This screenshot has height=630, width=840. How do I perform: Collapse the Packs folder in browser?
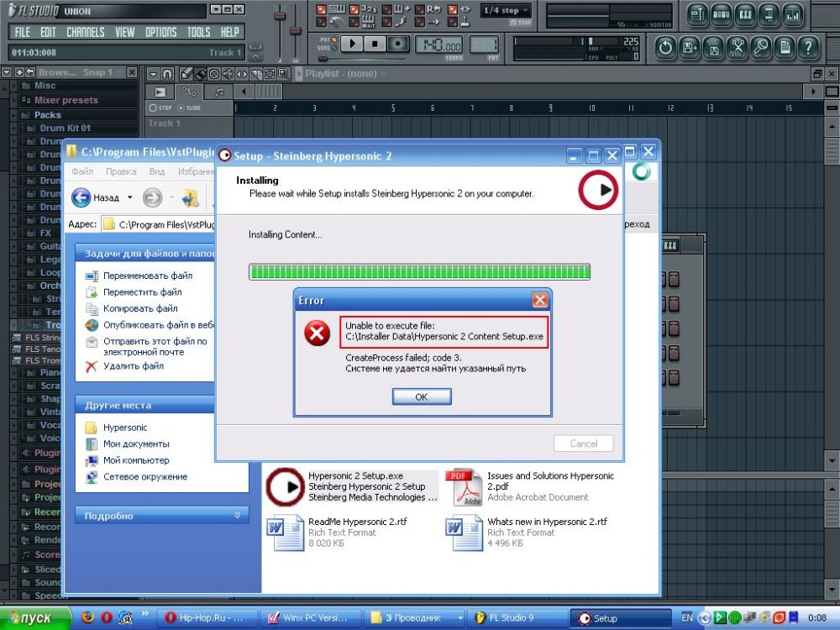coord(13,114)
